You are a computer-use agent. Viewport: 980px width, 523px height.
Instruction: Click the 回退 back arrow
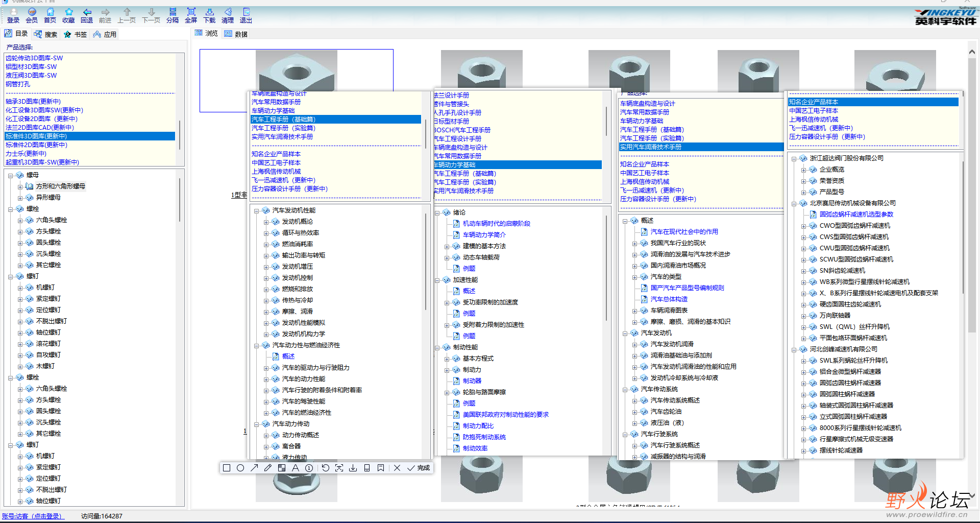pos(87,16)
